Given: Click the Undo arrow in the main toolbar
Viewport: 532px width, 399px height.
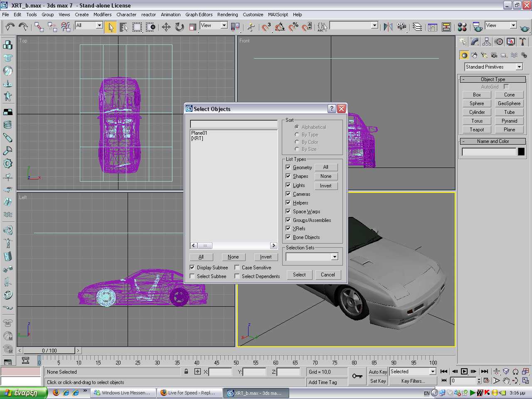Looking at the screenshot, I should tap(10, 27).
